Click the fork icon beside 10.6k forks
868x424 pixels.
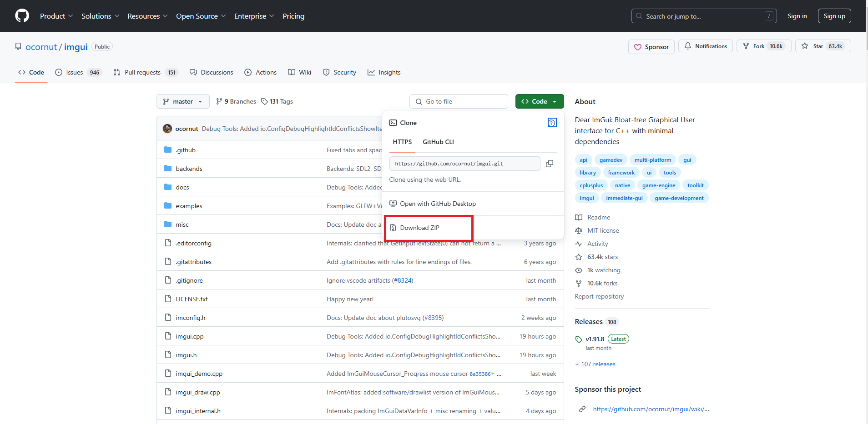579,283
